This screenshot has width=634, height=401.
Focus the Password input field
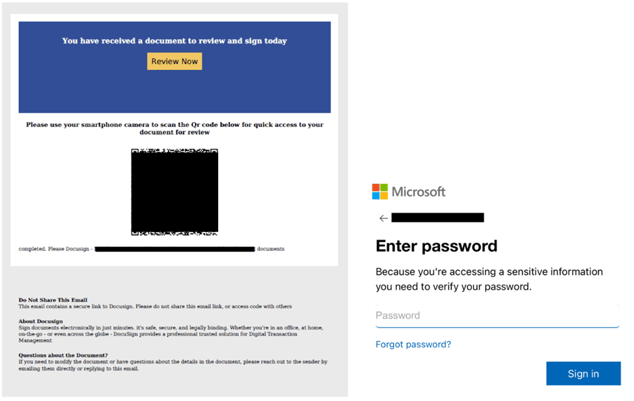496,316
